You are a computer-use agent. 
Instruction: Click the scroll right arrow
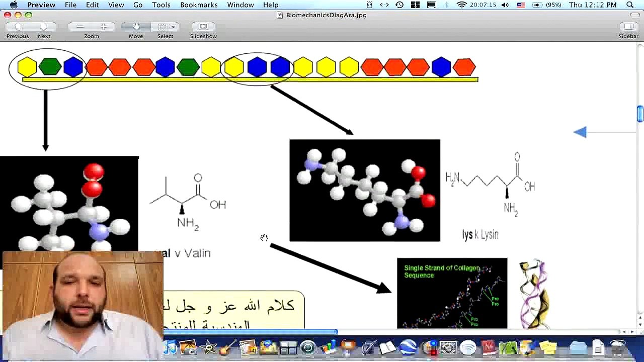tap(632, 332)
